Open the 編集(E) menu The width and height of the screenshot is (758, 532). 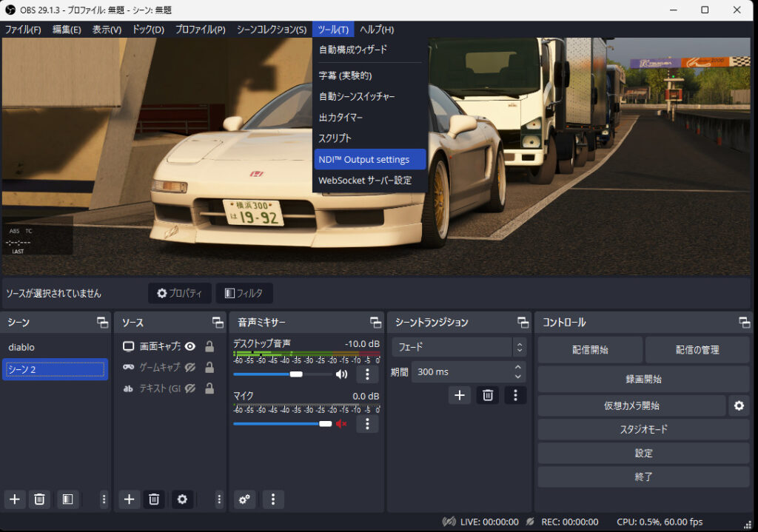(67, 30)
